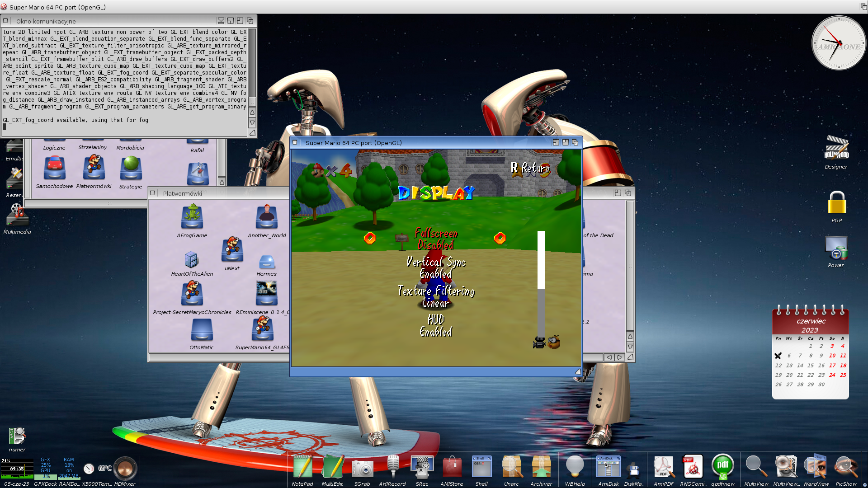Launch qpdfview green pdf icon

[x=722, y=467]
